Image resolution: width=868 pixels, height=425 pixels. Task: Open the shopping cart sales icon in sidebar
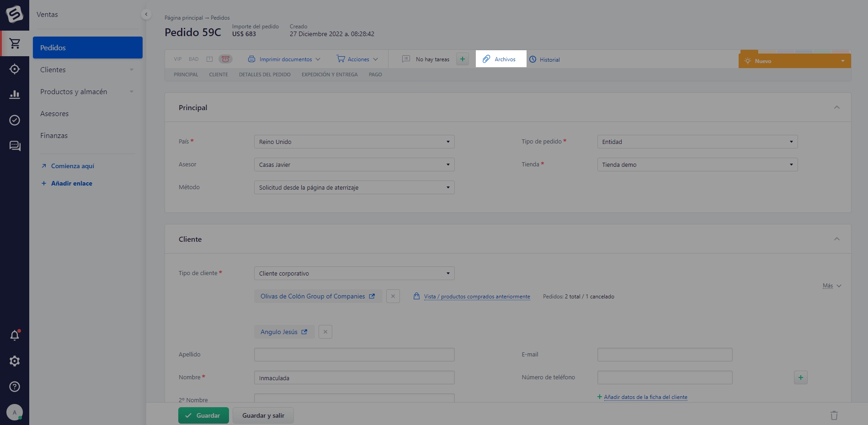(15, 43)
